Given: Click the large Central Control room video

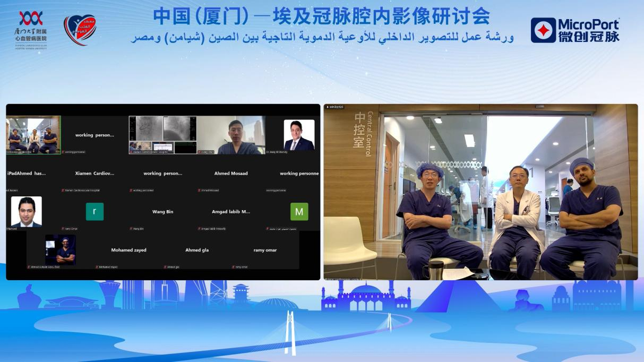Looking at the screenshot, I should click(x=480, y=192).
